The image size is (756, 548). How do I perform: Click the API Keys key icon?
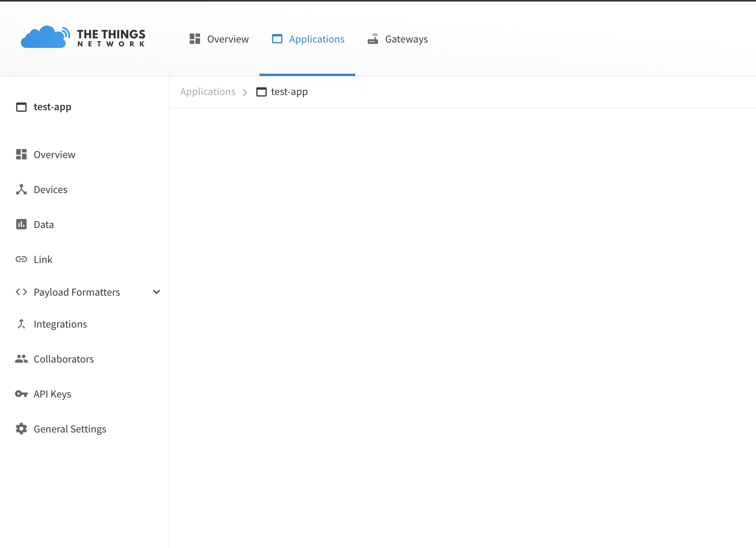(x=21, y=394)
